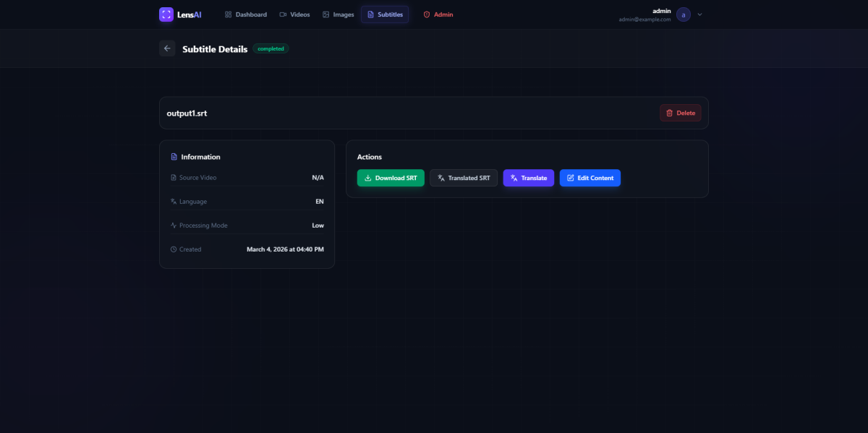Open the Videos section
The height and width of the screenshot is (433, 868).
(x=294, y=14)
